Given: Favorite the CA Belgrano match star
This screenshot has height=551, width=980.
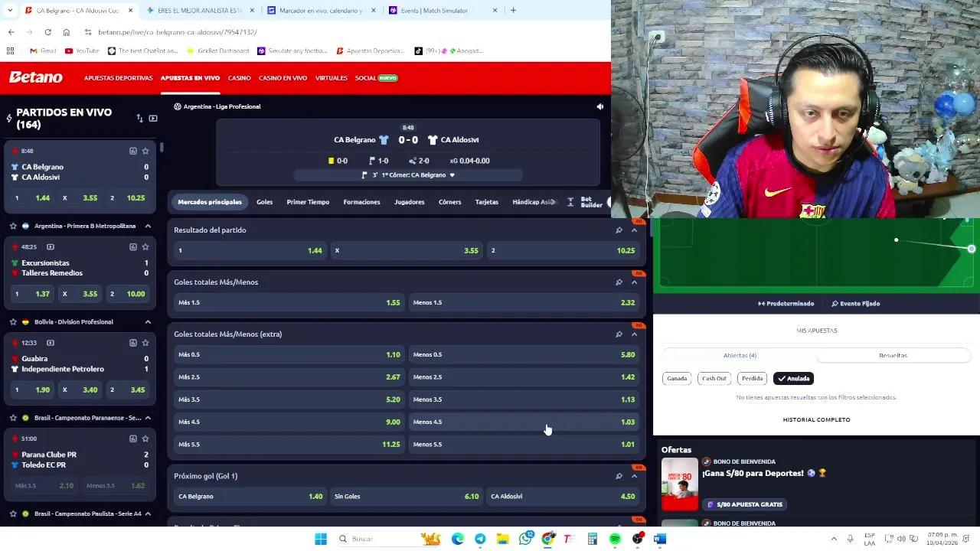Looking at the screenshot, I should tap(145, 151).
